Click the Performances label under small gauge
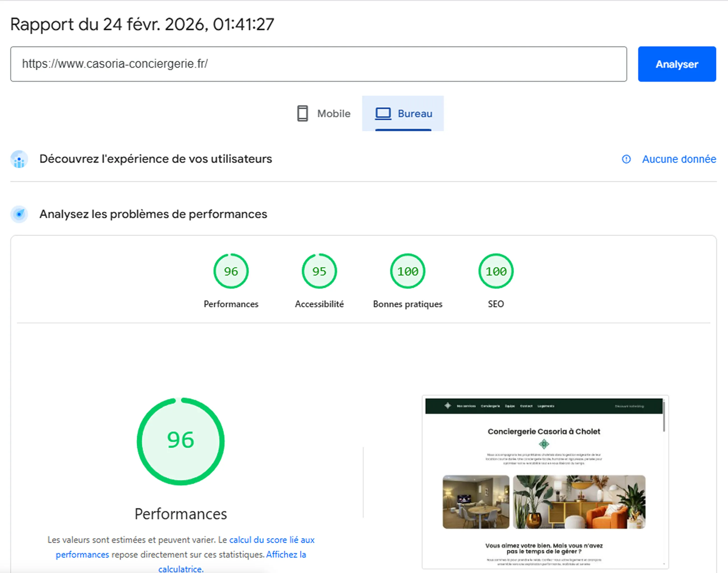Image resolution: width=728 pixels, height=573 pixels. [x=231, y=304]
